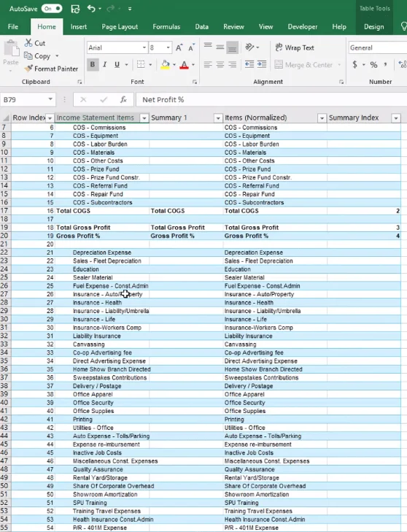407x532 pixels.
Task: Open the font name Arial dropdown
Action: (x=144, y=47)
